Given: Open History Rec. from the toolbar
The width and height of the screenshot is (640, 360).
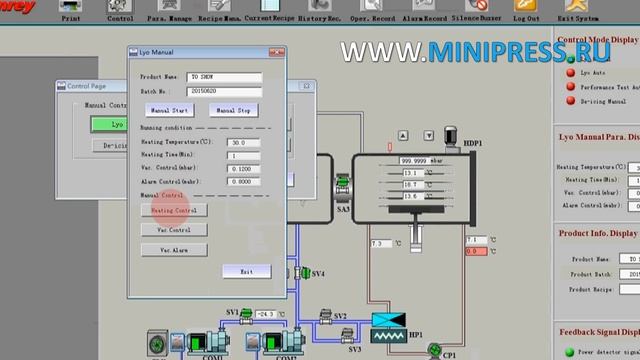Looking at the screenshot, I should [320, 7].
